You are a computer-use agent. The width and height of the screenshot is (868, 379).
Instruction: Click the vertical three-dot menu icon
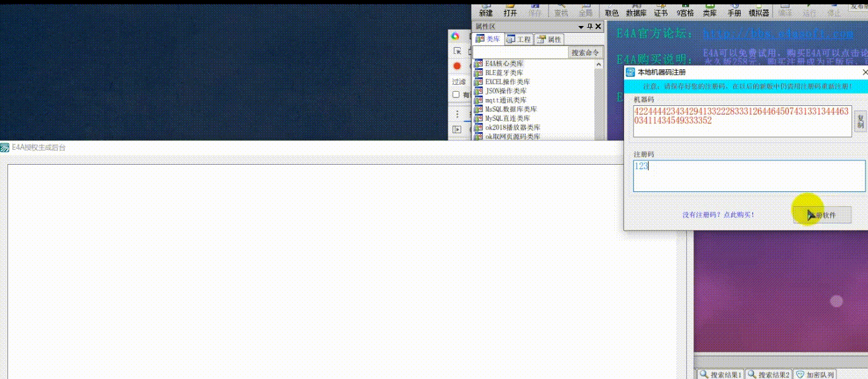(458, 114)
